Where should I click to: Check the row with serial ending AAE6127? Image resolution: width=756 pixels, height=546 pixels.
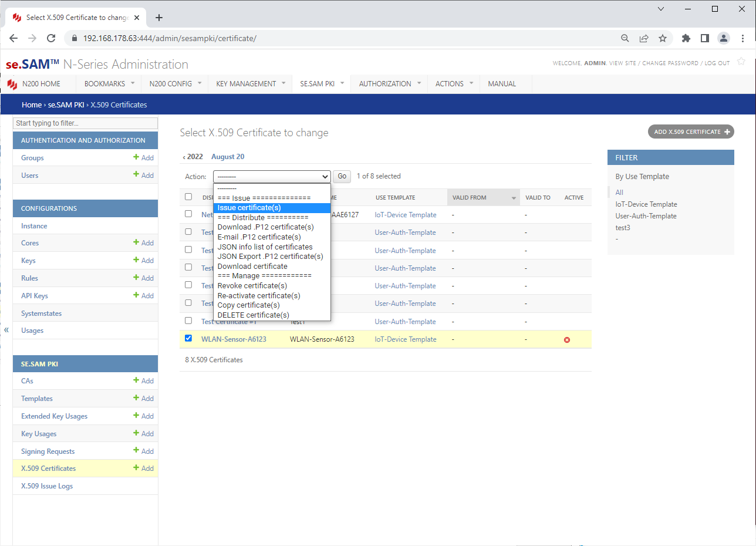click(x=188, y=214)
